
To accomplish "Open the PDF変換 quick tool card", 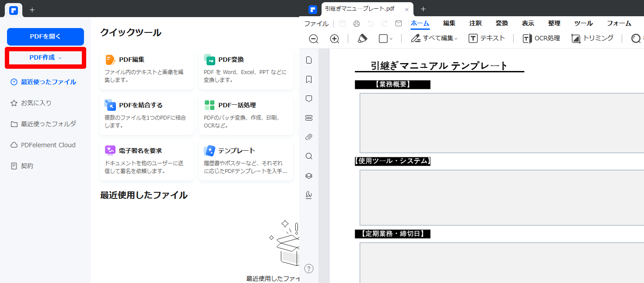I will [x=246, y=69].
